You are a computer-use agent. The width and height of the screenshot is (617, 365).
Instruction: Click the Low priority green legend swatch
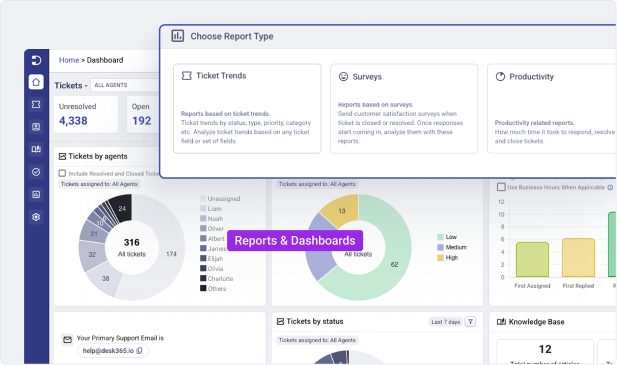click(x=440, y=237)
